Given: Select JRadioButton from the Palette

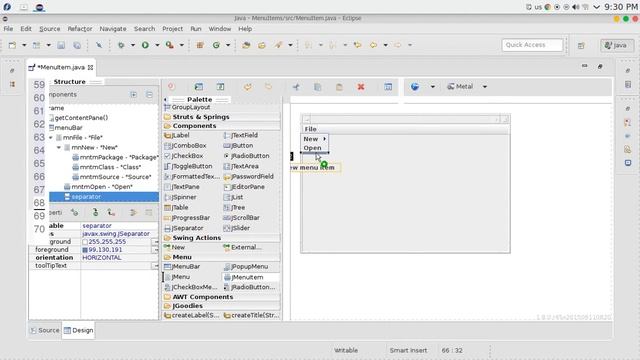Looking at the screenshot, I should click(x=246, y=156).
